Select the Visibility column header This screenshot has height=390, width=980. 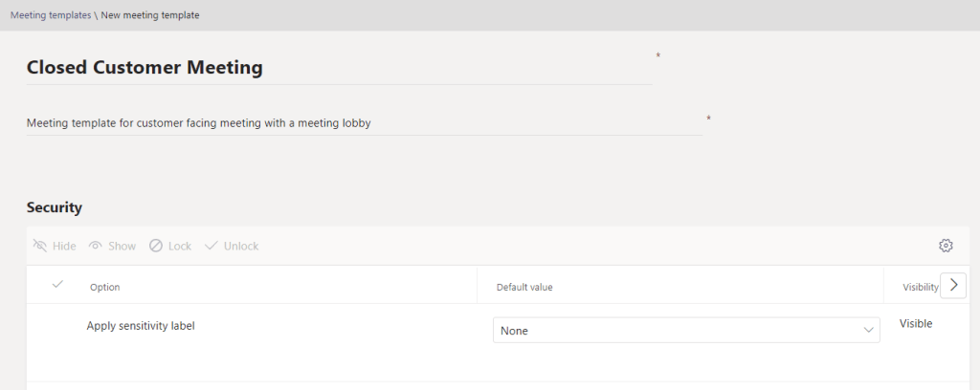919,287
